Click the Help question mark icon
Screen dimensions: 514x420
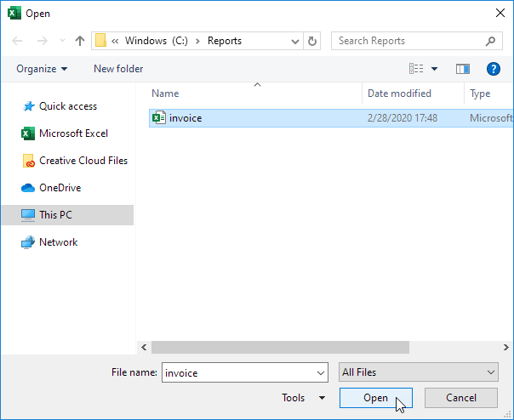pyautogui.click(x=493, y=69)
